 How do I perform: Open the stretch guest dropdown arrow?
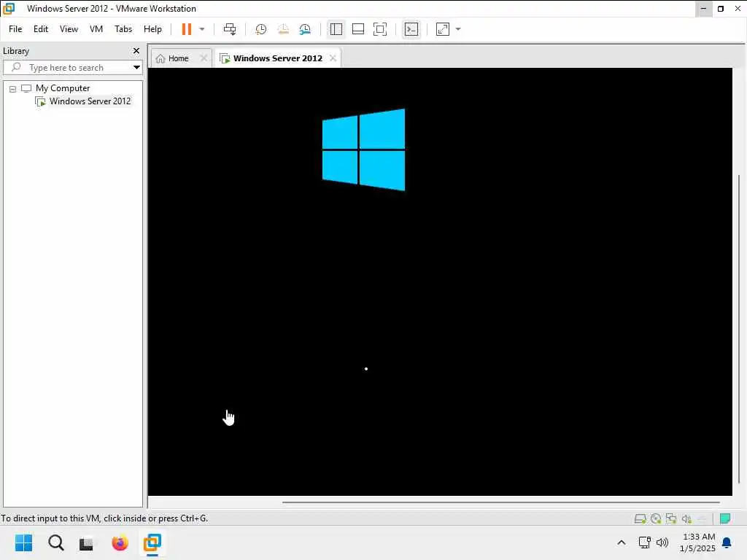point(458,29)
